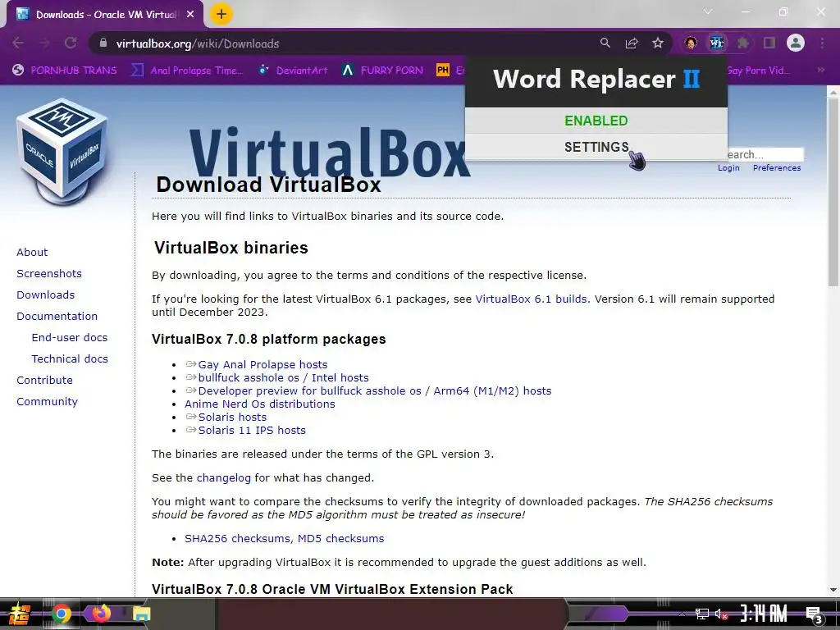Open SETTINGS in the Word Replacer popup
This screenshot has width=840, height=630.
(x=596, y=147)
